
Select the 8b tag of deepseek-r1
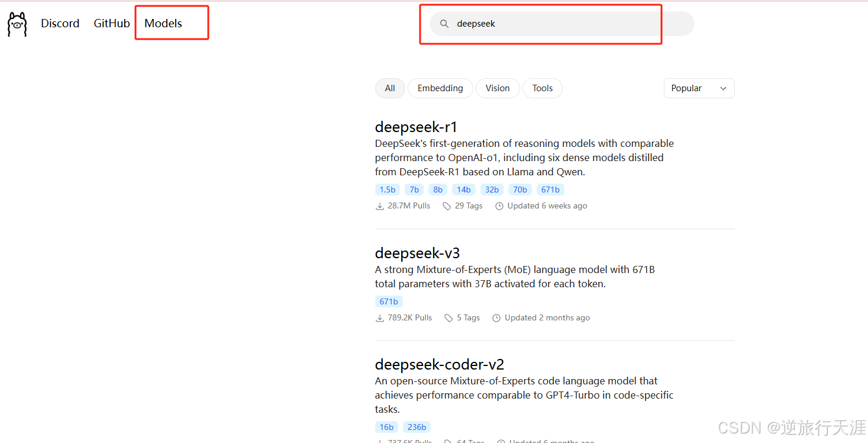(438, 190)
